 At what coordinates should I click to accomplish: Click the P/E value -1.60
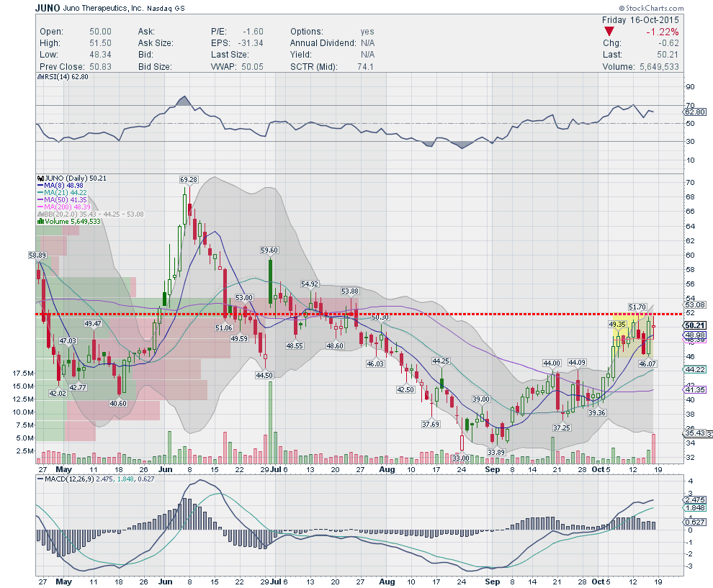[253, 32]
